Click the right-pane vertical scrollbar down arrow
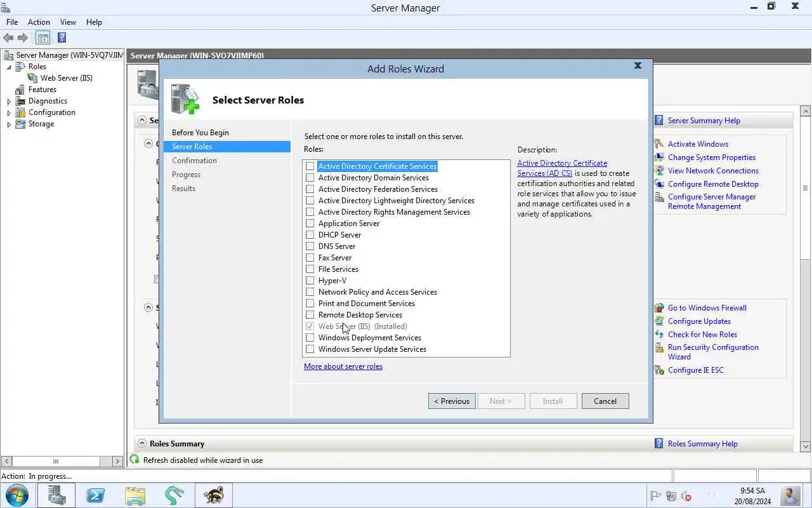Image resolution: width=812 pixels, height=508 pixels. coord(806,446)
